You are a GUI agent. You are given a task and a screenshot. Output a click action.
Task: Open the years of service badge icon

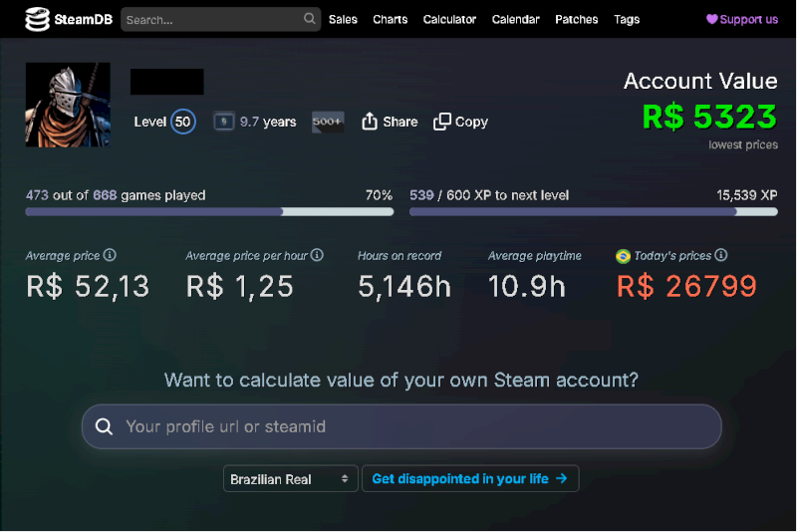coord(223,122)
